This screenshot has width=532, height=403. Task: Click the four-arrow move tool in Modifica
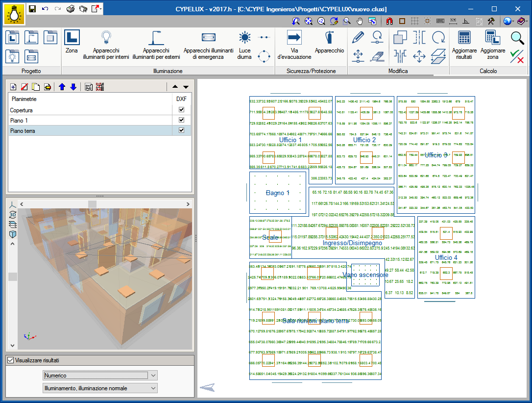click(419, 56)
